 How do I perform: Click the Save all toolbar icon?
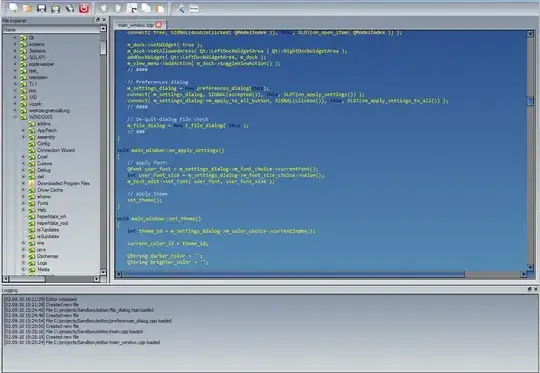tap(55, 8)
